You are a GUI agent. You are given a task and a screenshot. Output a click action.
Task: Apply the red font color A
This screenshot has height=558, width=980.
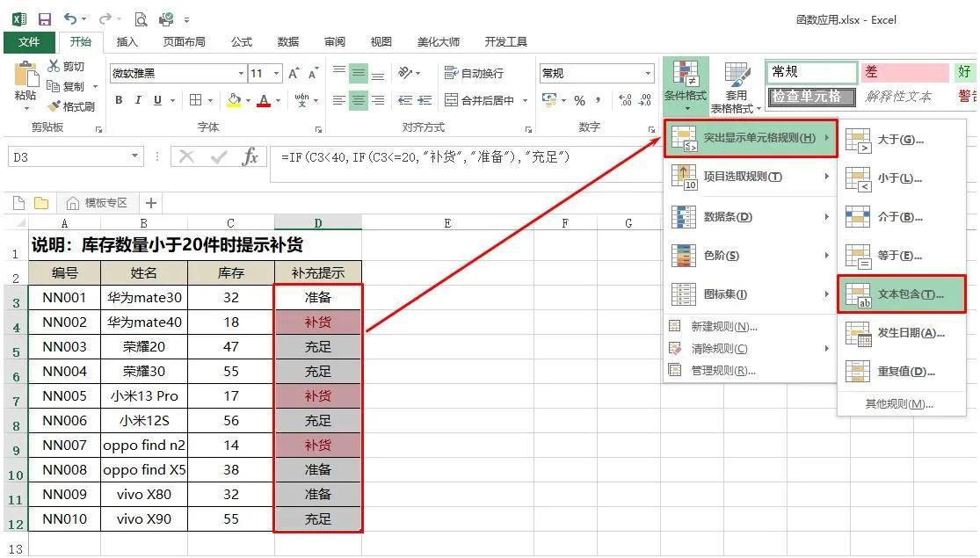coord(264,100)
